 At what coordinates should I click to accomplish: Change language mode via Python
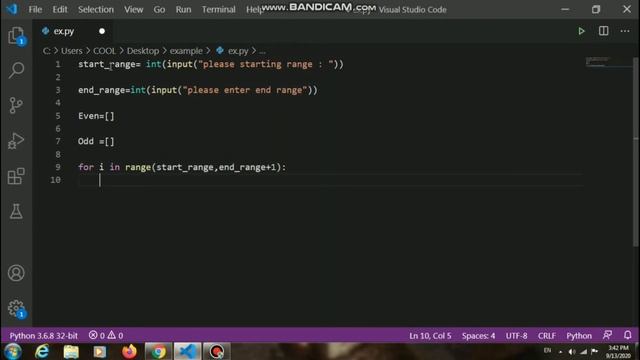pyautogui.click(x=579, y=336)
